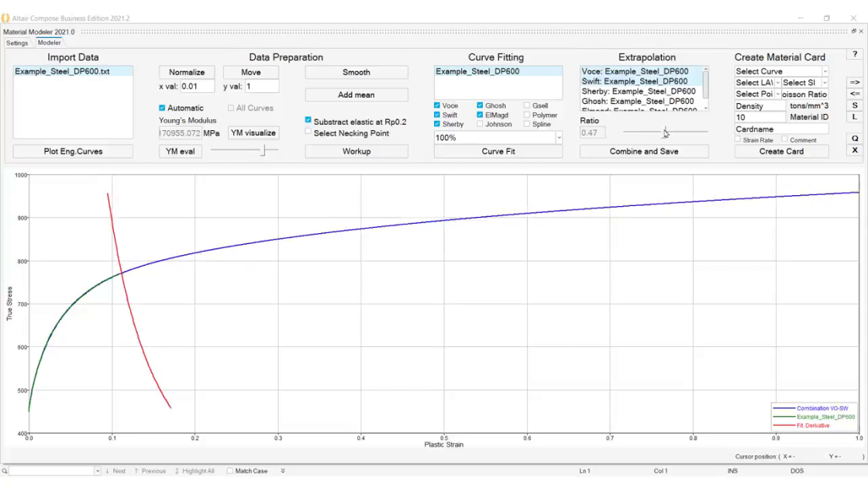Click the Q button on right panel

click(855, 139)
